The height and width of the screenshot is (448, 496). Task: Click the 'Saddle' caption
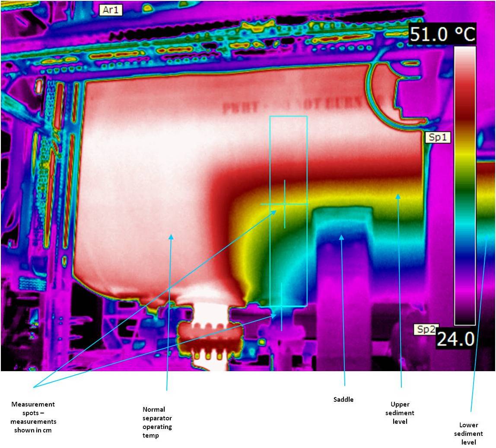343,399
